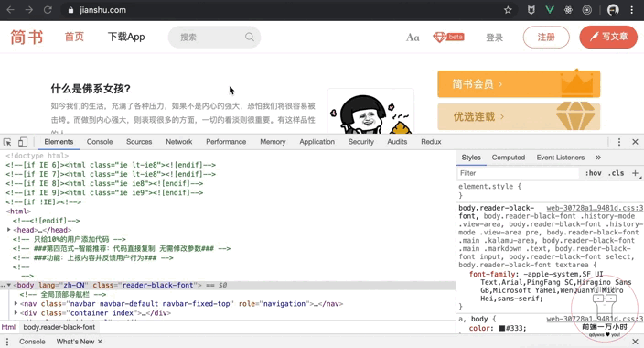Open DevTools customize three-dot menu
644x348 pixels.
619,142
